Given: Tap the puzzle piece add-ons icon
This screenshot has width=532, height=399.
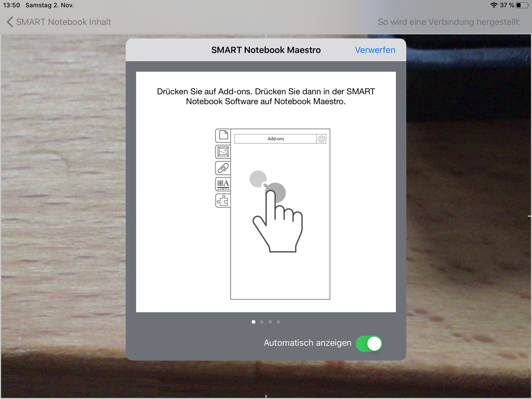Looking at the screenshot, I should click(x=223, y=201).
